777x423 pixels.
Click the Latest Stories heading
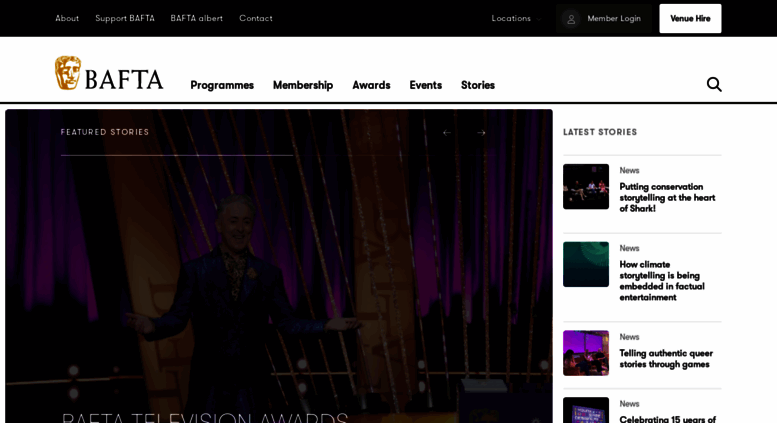600,132
